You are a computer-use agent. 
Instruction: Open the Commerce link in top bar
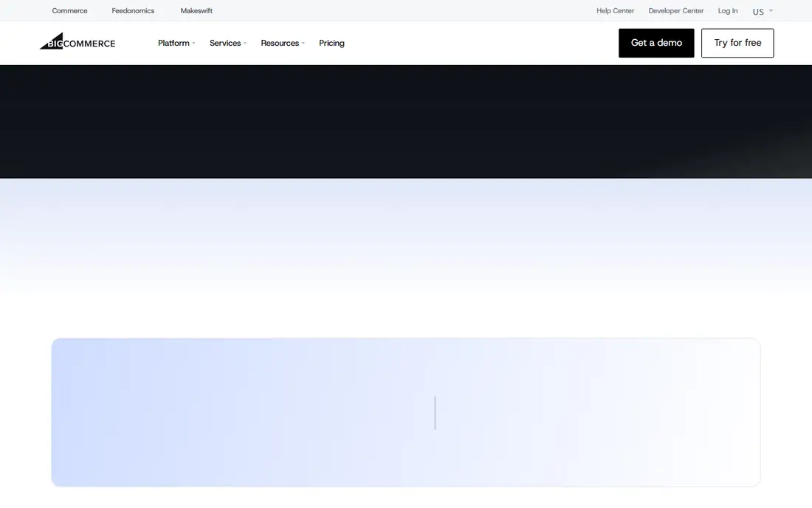[x=69, y=11]
